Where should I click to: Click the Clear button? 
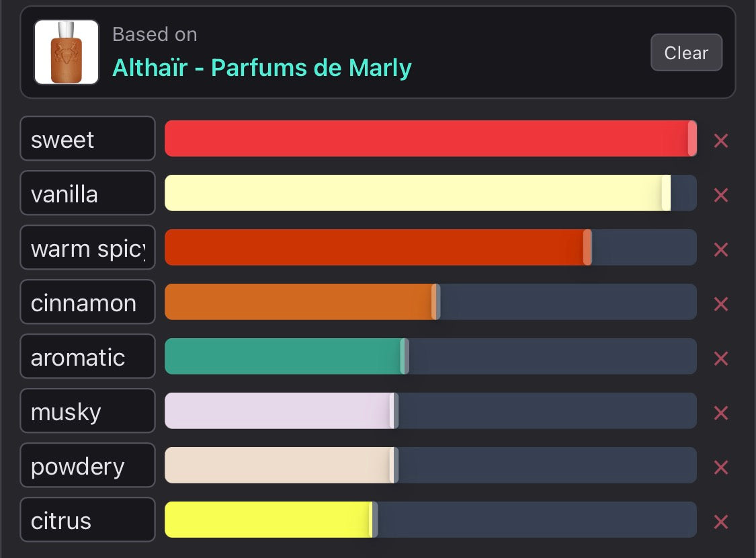coord(687,52)
